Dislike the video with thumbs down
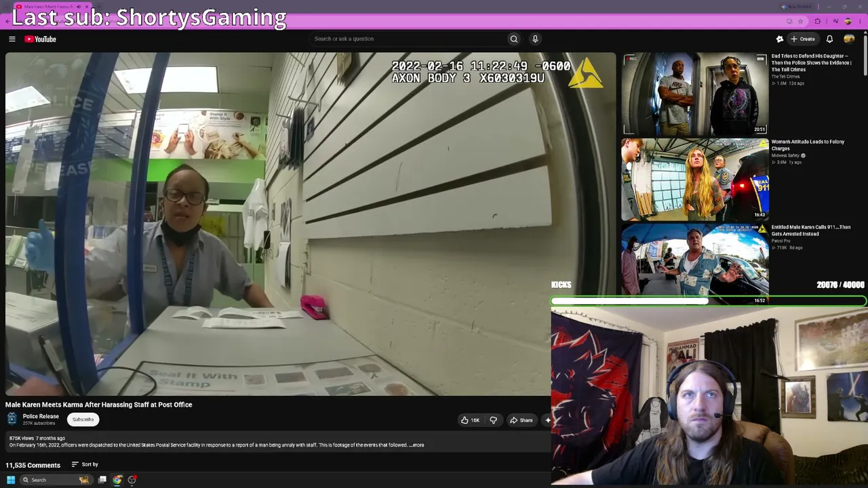This screenshot has height=488, width=868. pyautogui.click(x=493, y=420)
